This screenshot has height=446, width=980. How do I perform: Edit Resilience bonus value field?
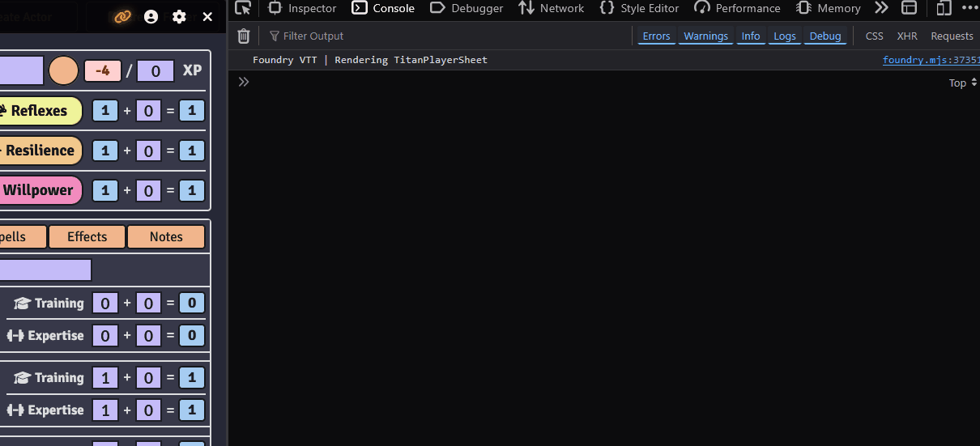(148, 151)
